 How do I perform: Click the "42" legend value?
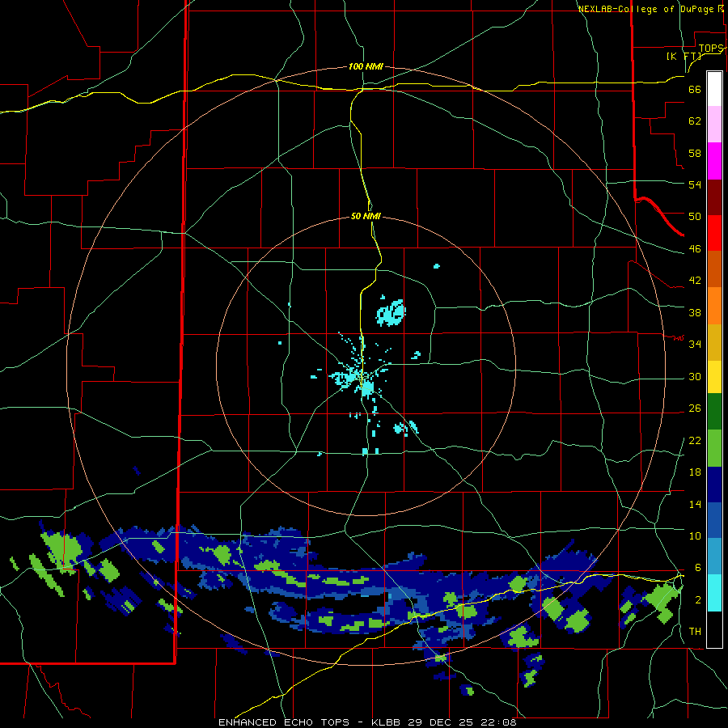click(x=695, y=280)
